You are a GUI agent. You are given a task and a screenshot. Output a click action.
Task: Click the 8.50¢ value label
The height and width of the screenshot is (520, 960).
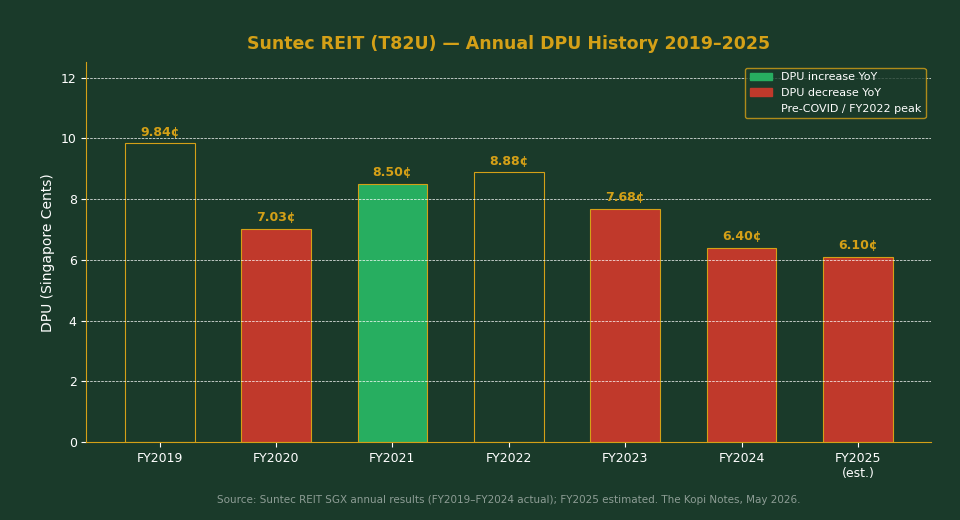[x=392, y=173]
